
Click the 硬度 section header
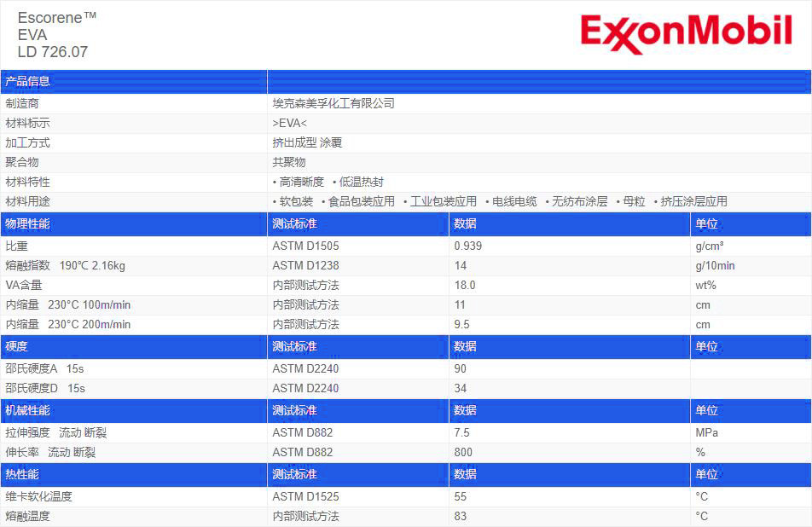tap(17, 347)
